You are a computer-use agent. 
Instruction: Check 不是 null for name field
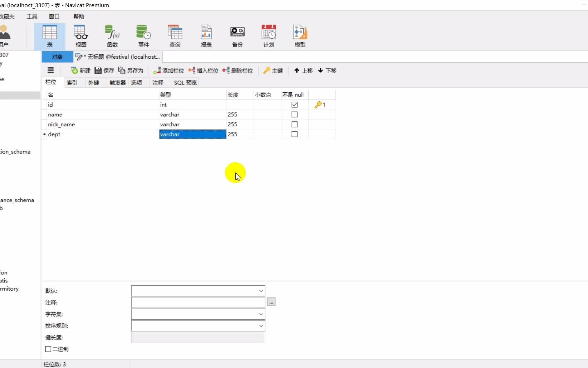294,115
